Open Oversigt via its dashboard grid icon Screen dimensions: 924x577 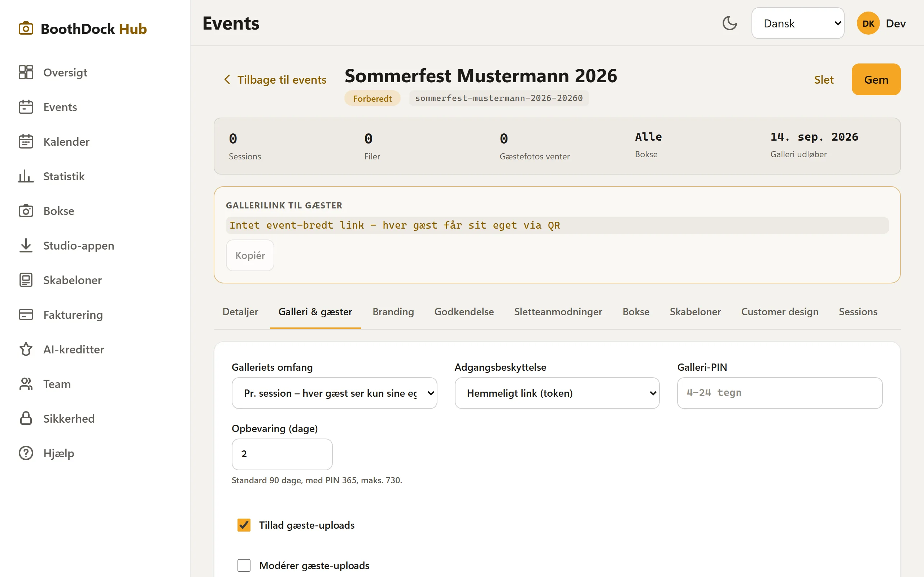(x=26, y=72)
